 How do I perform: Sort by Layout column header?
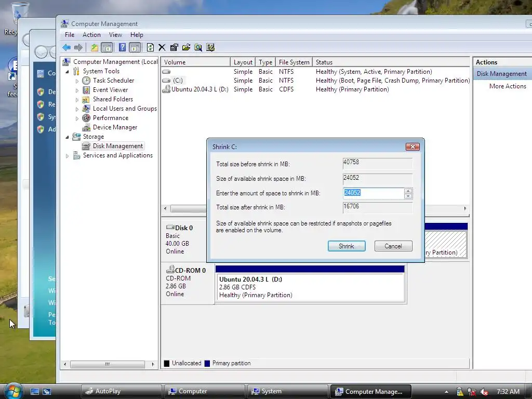tap(243, 62)
